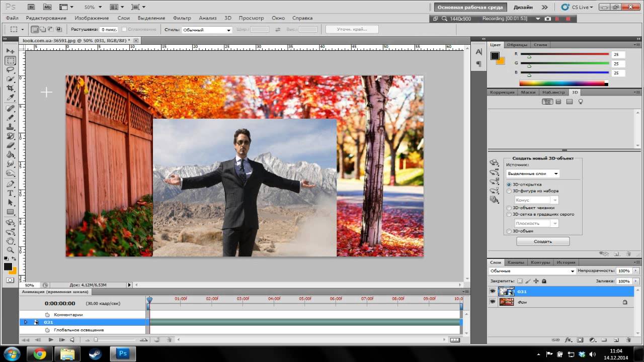Select the Brush tool
644x362 pixels.
(10, 117)
